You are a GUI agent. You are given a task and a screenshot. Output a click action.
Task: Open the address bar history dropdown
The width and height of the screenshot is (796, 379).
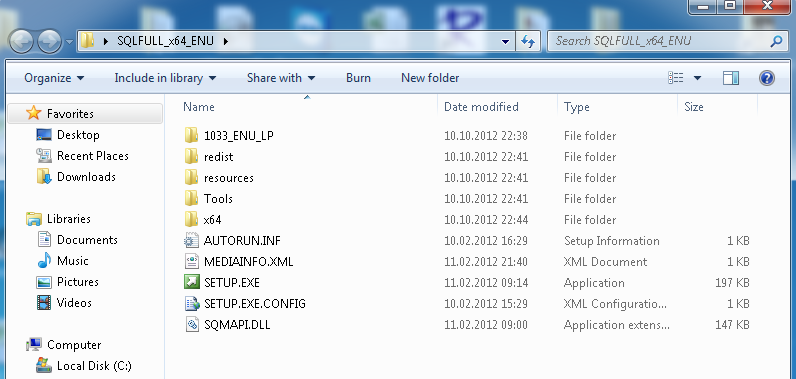505,42
